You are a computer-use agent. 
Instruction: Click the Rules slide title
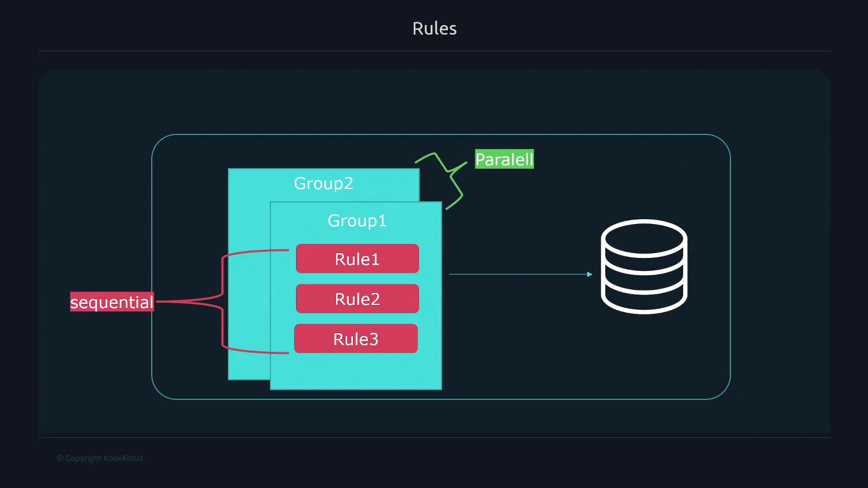click(434, 28)
